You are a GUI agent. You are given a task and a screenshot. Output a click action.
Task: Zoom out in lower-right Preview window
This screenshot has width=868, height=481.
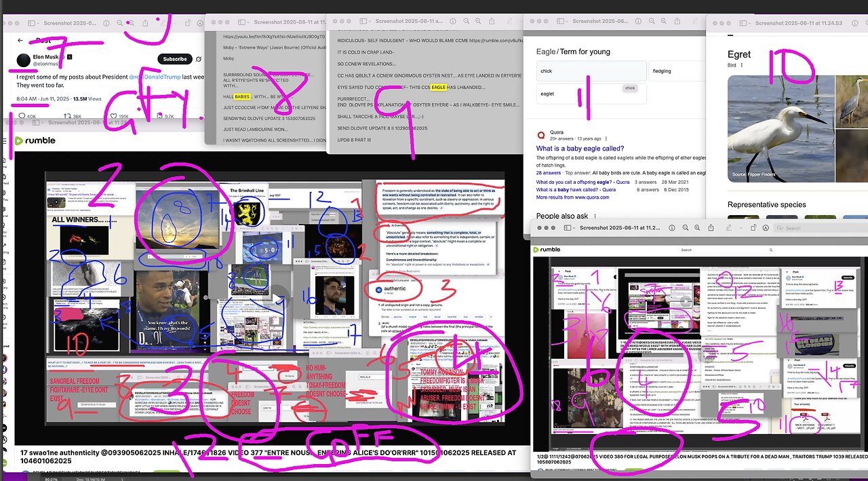click(685, 228)
